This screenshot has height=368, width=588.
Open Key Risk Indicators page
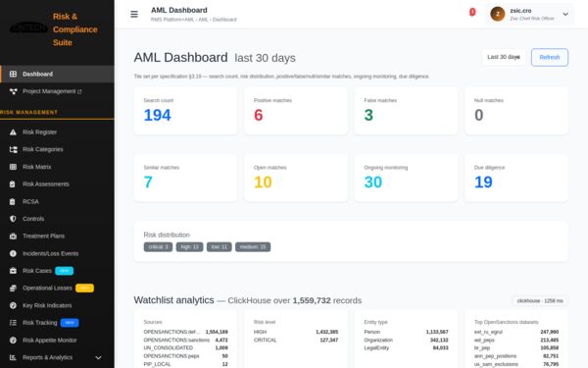click(x=57, y=305)
